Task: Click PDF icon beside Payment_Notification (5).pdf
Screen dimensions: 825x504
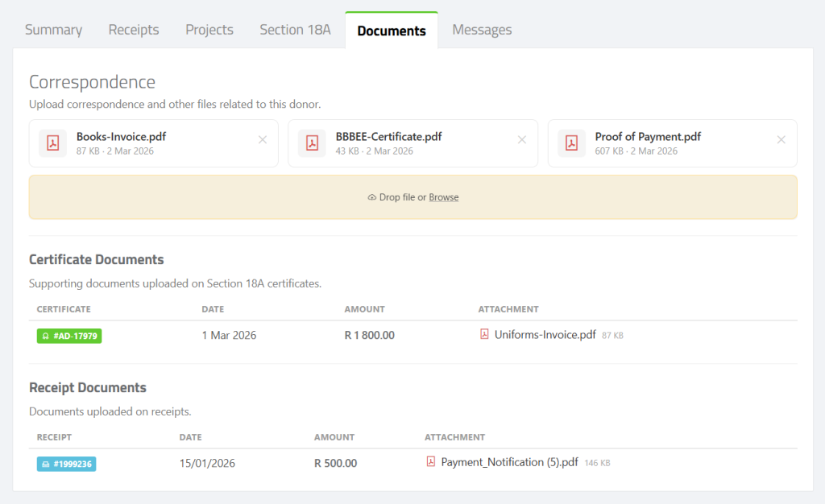Action: click(x=431, y=462)
